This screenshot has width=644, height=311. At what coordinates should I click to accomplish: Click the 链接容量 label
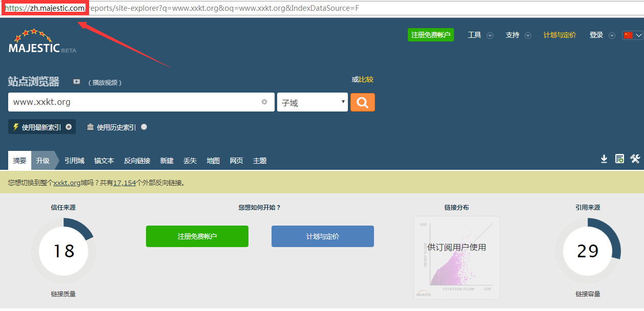pos(588,294)
